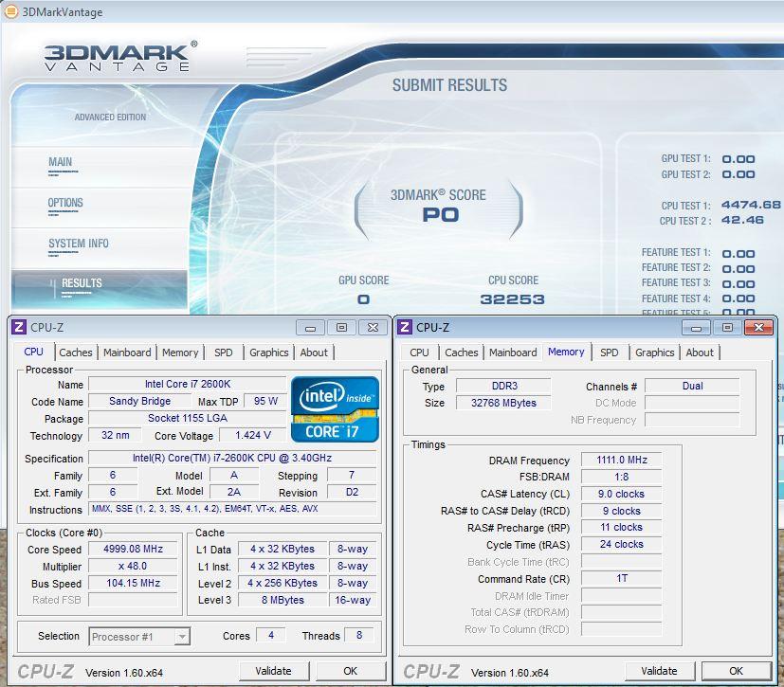
Task: Click Validate in the right CPU-Z window
Action: [660, 671]
